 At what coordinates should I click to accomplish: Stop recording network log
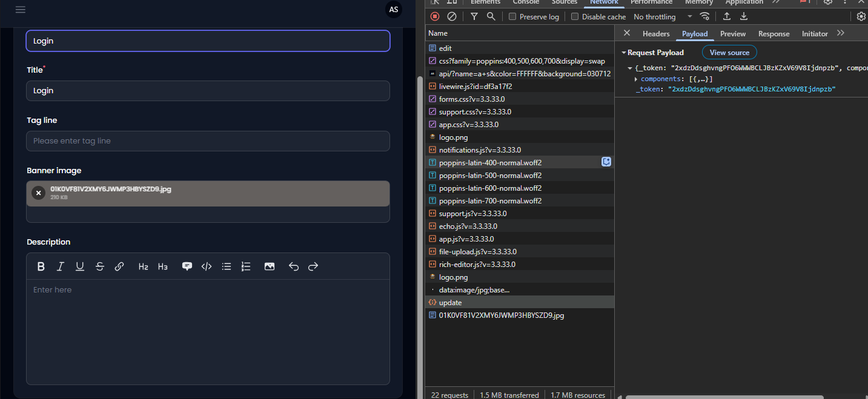click(x=435, y=16)
